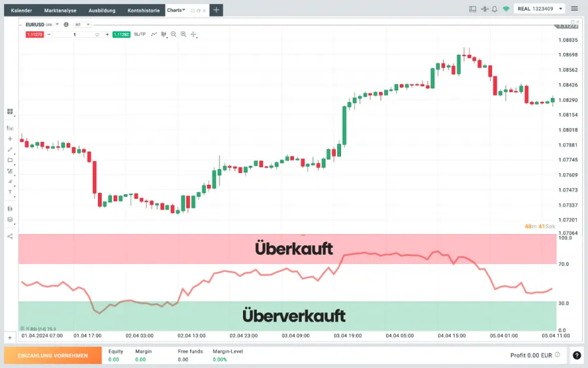Click the 48m 41Sek candle countdown
588x368 pixels.
pyautogui.click(x=540, y=226)
